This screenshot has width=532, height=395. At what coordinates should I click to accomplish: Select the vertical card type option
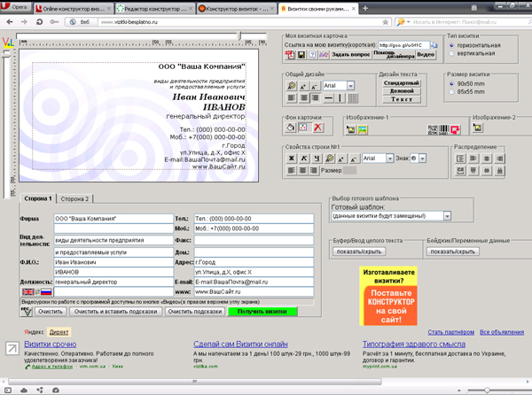450,54
